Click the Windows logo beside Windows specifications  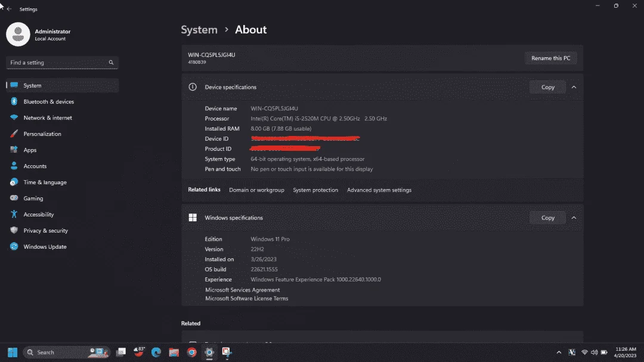[x=193, y=218]
